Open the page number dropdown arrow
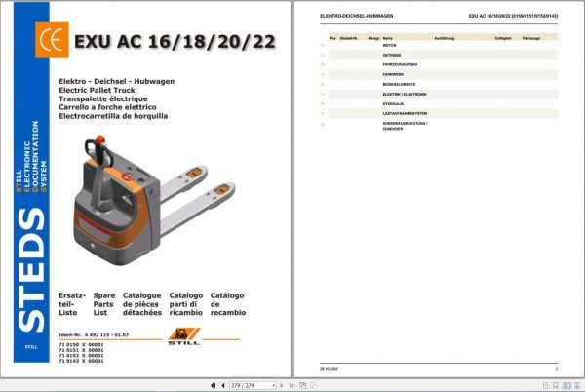This screenshot has height=392, width=585. coord(273,385)
